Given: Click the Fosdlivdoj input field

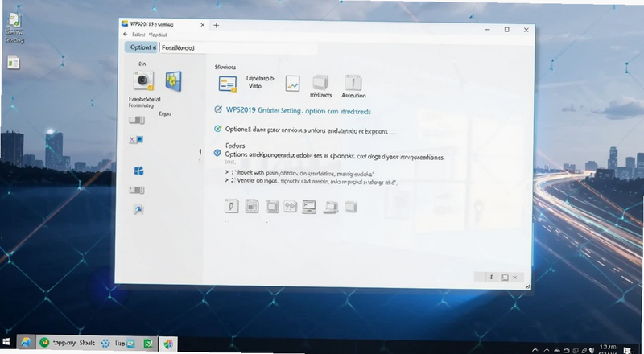Looking at the screenshot, I should [x=238, y=47].
